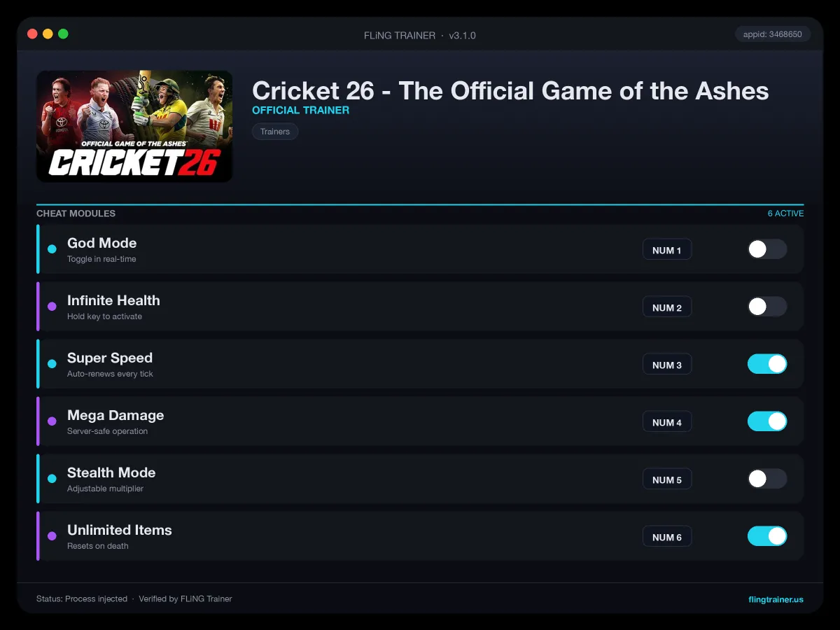Click the purple dot beside Unlimited Items
The width and height of the screenshot is (840, 630).
point(52,536)
